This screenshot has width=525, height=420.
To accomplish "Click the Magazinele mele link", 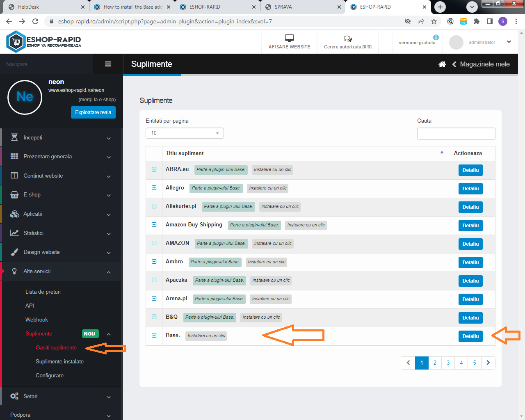I will [x=485, y=64].
